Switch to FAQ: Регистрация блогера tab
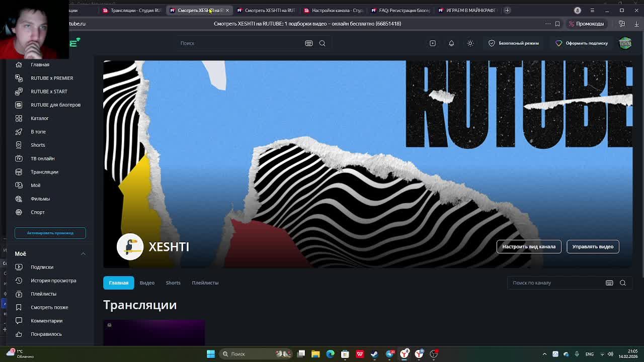Viewport: 644px width, 362px height. click(401, 10)
